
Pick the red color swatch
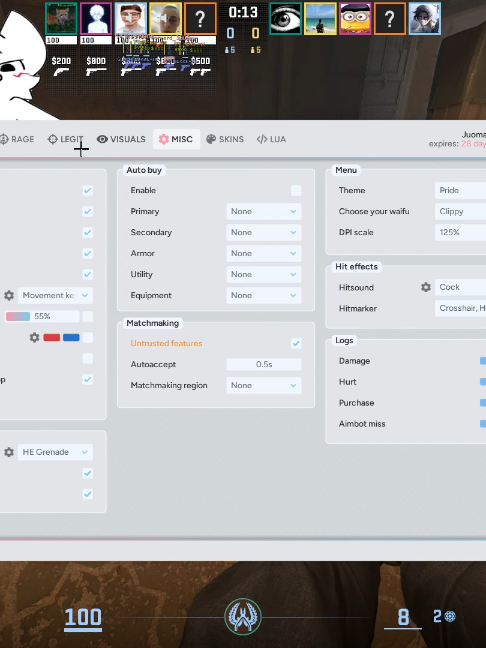[52, 338]
